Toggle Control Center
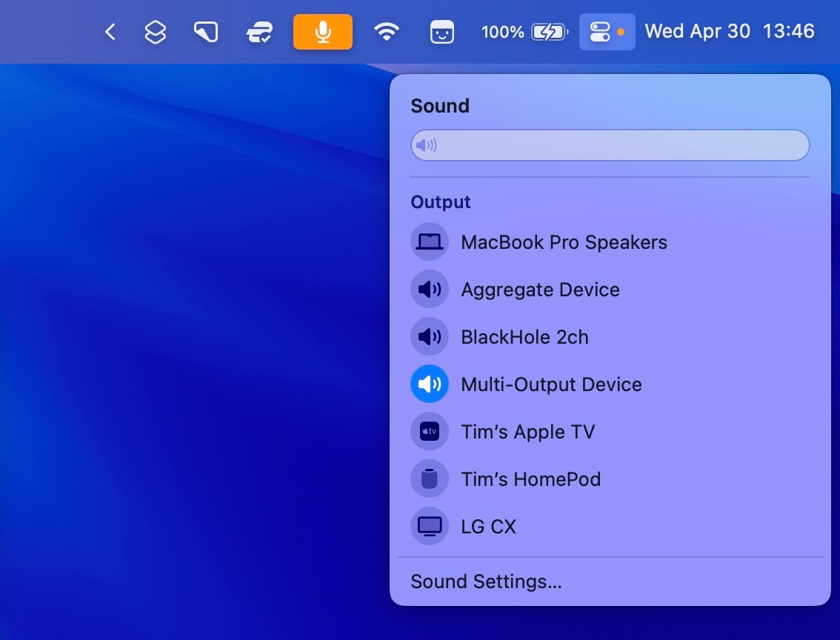This screenshot has width=840, height=640. tap(607, 32)
